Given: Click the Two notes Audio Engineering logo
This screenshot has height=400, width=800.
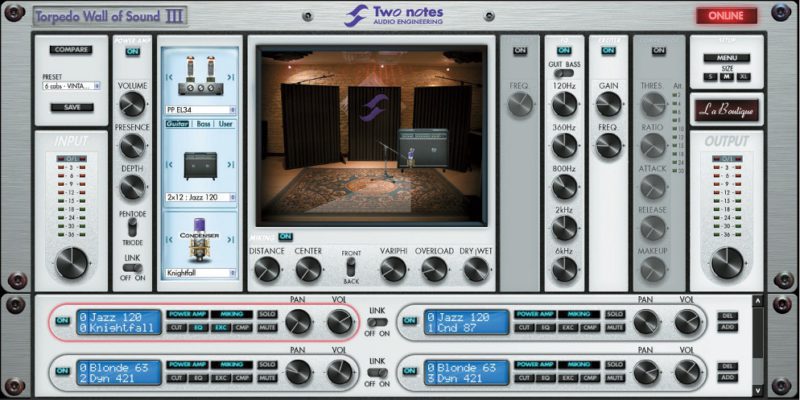Looking at the screenshot, I should (x=393, y=16).
